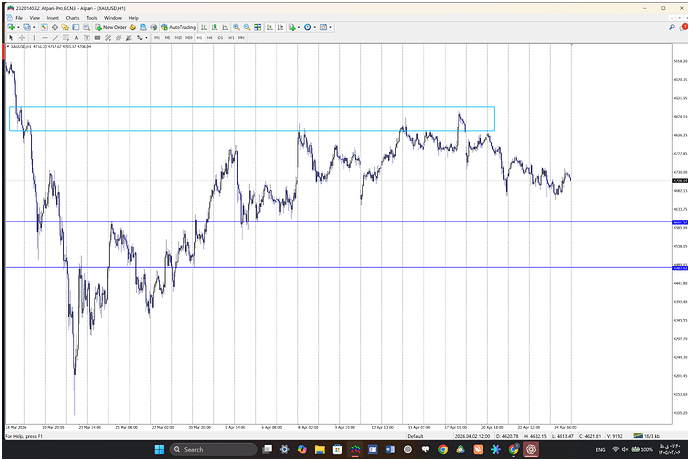Click the current price label on price axis
This screenshot has width=690, height=461.
(x=680, y=181)
